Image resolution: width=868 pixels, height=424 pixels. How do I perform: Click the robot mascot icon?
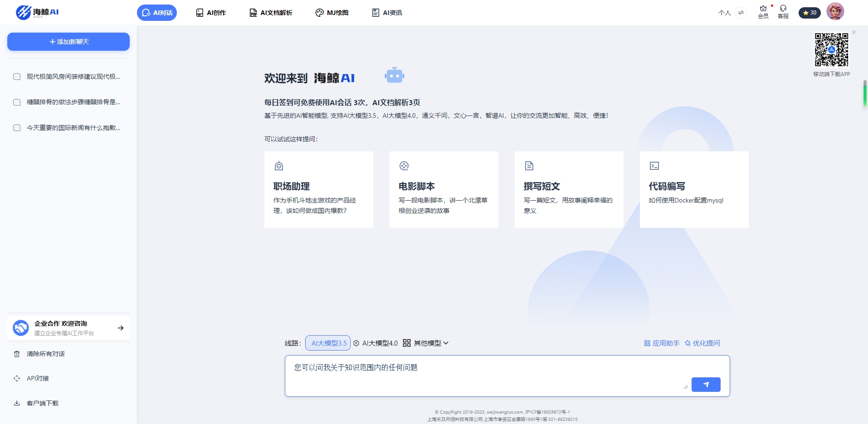[395, 76]
